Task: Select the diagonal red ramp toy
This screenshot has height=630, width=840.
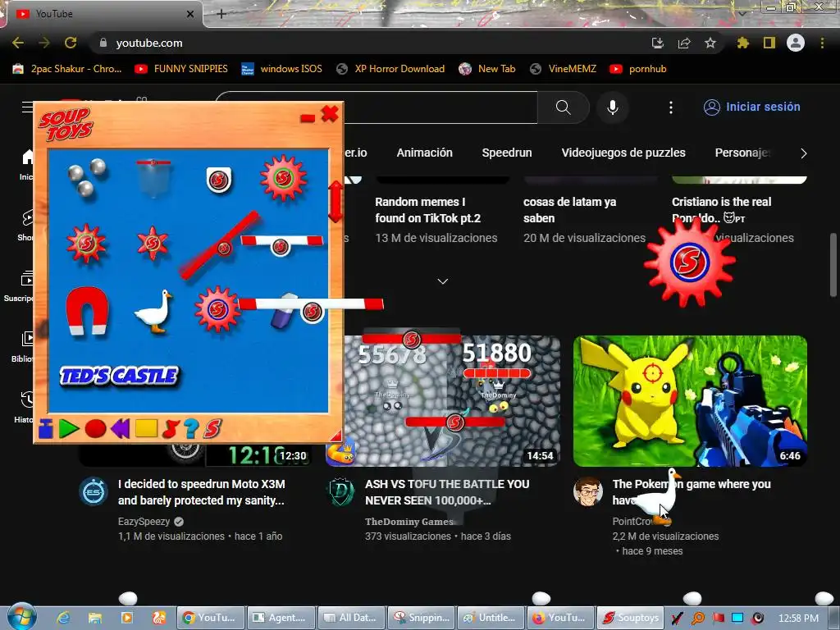Action: point(220,245)
